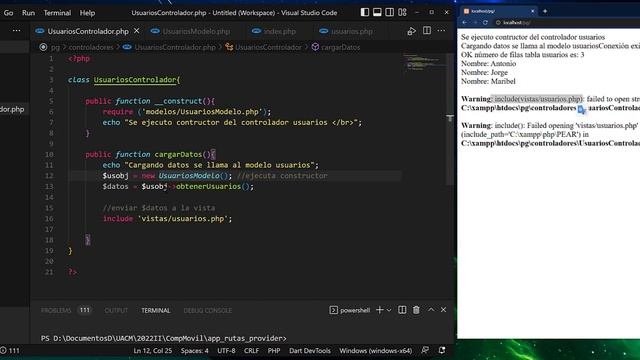Select UsuariosControlador.php breadcrumb file
This screenshot has width=640, height=360.
pos(169,47)
